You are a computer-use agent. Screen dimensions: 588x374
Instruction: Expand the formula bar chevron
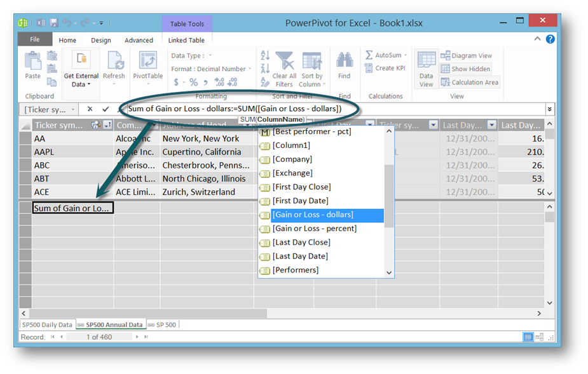click(549, 109)
